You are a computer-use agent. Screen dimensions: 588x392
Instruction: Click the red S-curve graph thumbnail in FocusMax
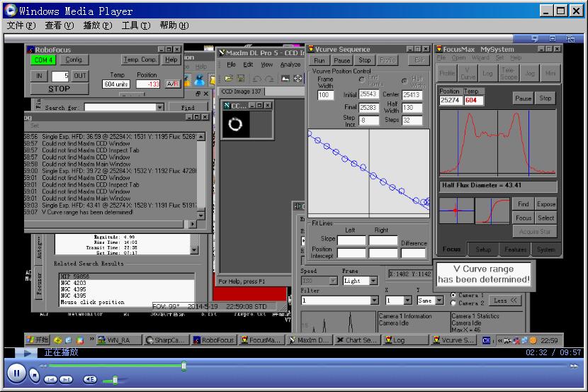(492, 211)
